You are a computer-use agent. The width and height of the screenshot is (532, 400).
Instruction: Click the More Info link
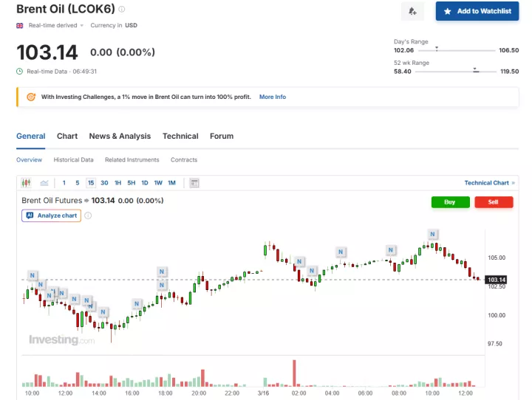(272, 97)
